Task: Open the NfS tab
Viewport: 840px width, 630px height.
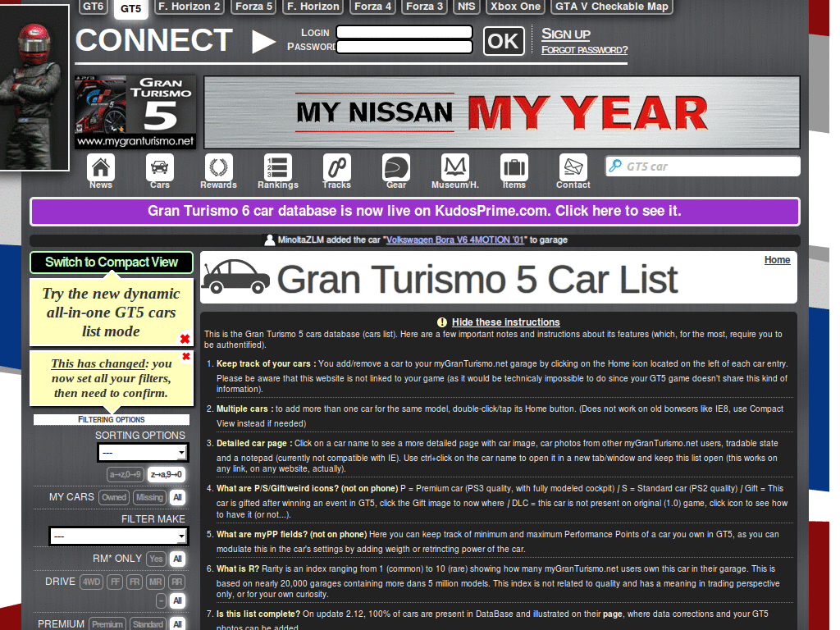Action: (x=466, y=7)
